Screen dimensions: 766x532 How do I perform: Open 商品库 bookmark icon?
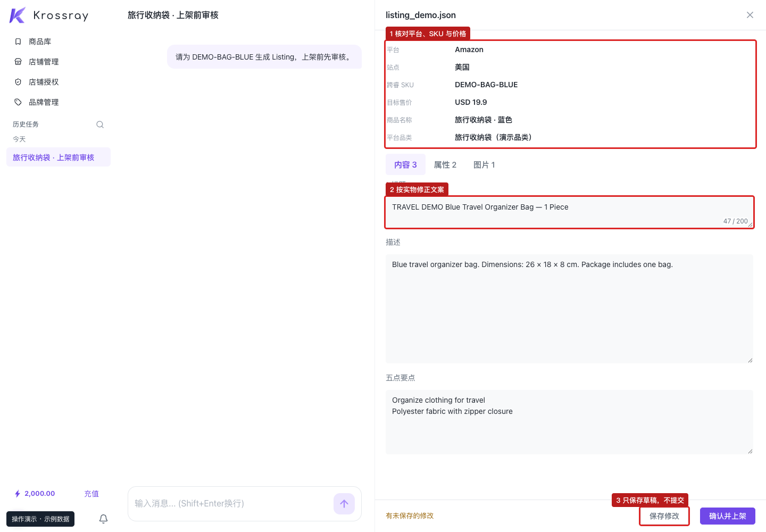(18, 41)
